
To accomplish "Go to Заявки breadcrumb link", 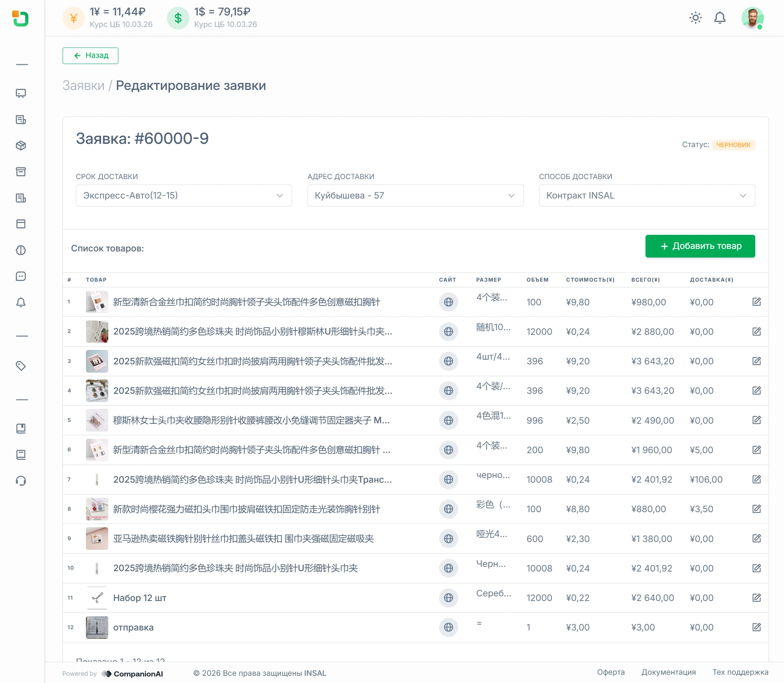I will [83, 85].
